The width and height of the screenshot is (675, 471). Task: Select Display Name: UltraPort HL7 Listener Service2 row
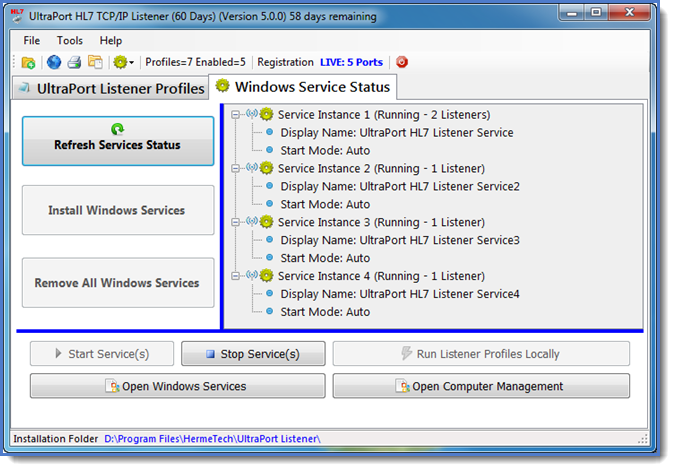point(400,186)
